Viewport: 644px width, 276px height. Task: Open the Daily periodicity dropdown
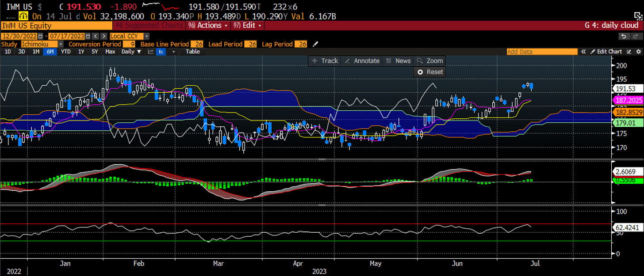131,52
